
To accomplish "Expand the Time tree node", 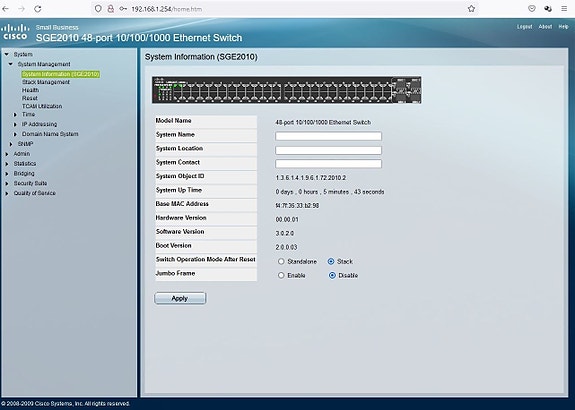I will click(15, 115).
